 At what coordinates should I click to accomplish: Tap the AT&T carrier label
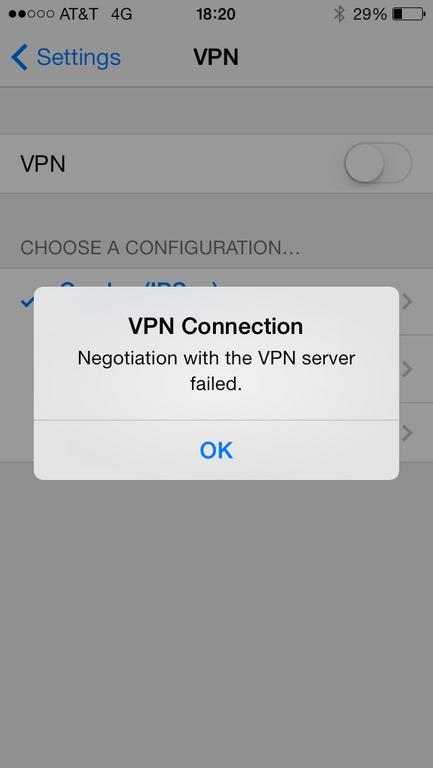tap(78, 14)
